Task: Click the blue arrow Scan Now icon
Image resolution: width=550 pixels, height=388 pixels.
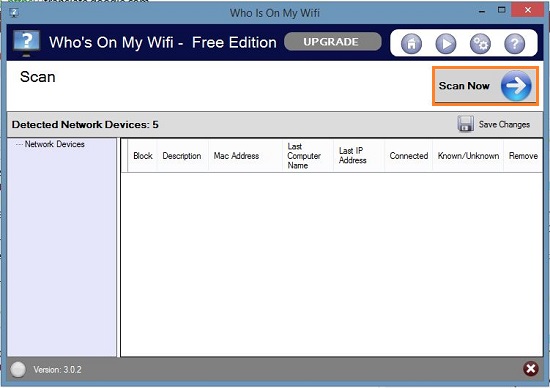Action: pyautogui.click(x=516, y=86)
